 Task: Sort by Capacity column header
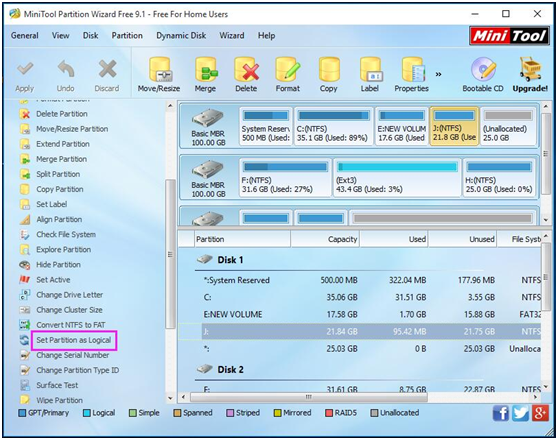[x=326, y=239]
